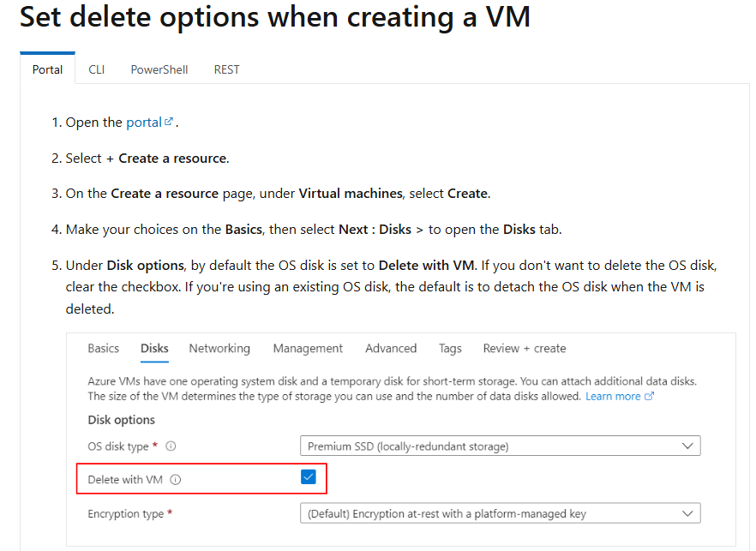Open the REST tab
This screenshot has height=551, width=756.
[226, 70]
